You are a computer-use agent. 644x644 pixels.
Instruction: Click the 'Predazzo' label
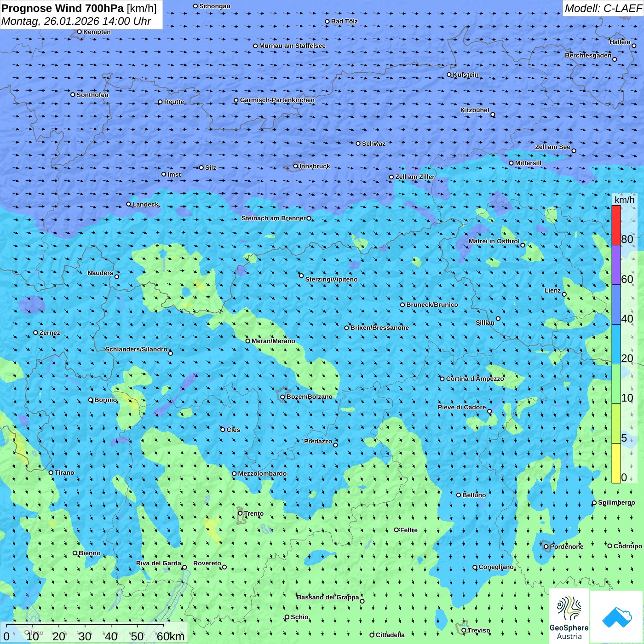[318, 441]
